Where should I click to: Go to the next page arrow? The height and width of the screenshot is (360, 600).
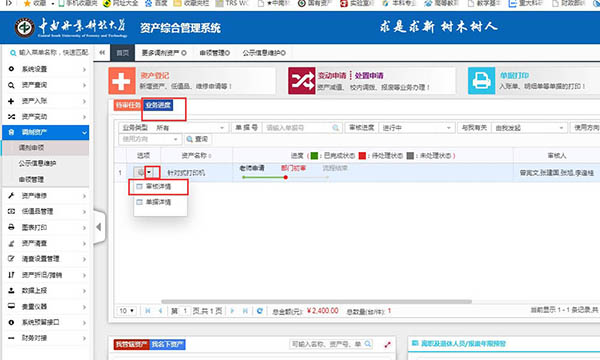tap(232, 311)
